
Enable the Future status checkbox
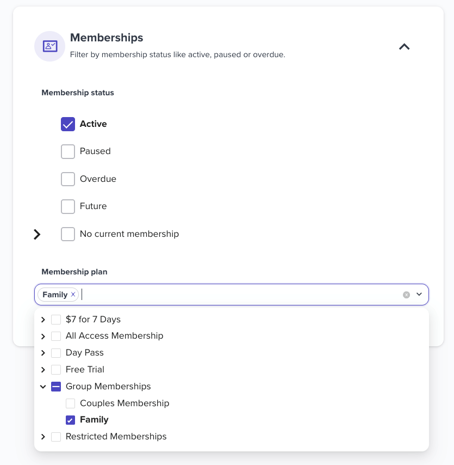(x=68, y=206)
